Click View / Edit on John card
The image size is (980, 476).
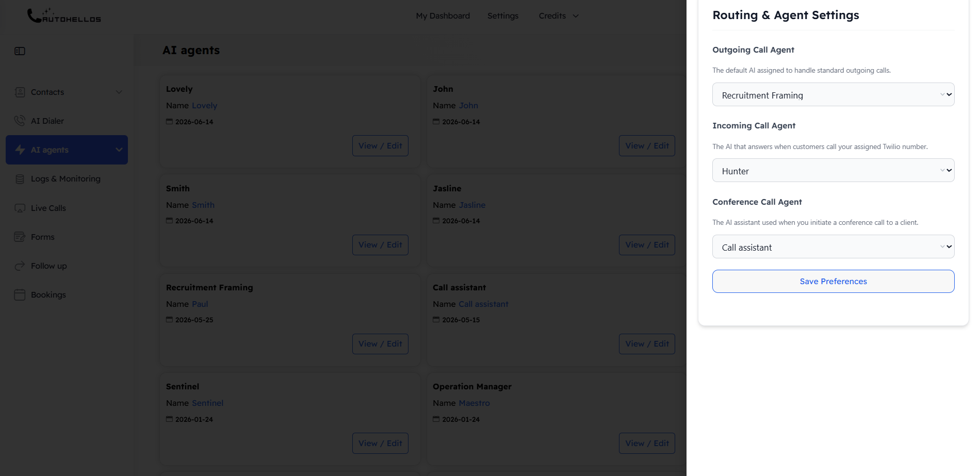coord(647,145)
